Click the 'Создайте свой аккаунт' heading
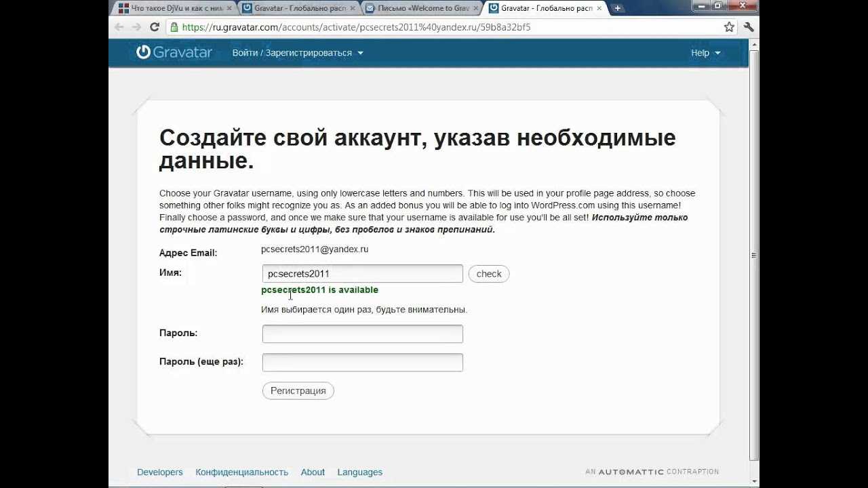 coord(417,149)
